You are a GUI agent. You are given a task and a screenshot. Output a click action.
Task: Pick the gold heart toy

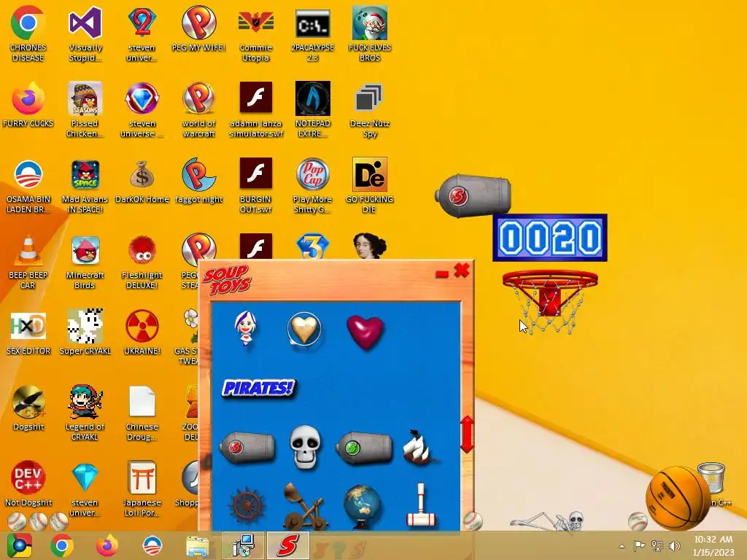click(304, 329)
